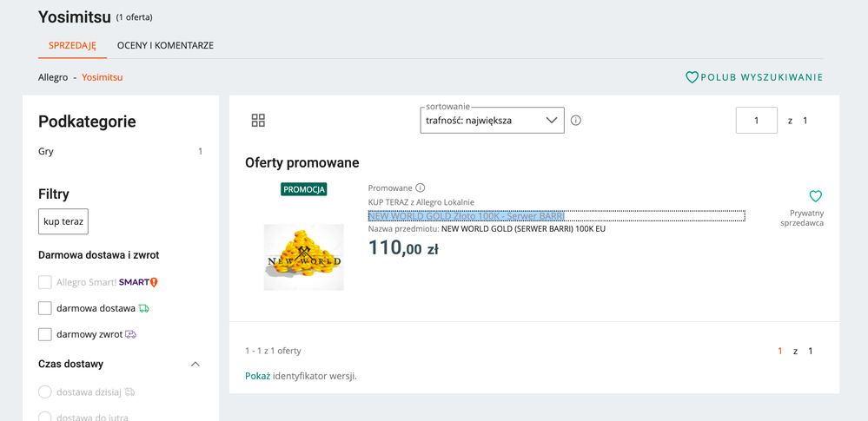Enable Allegro Smart! checkbox
The width and height of the screenshot is (868, 421).
(45, 282)
